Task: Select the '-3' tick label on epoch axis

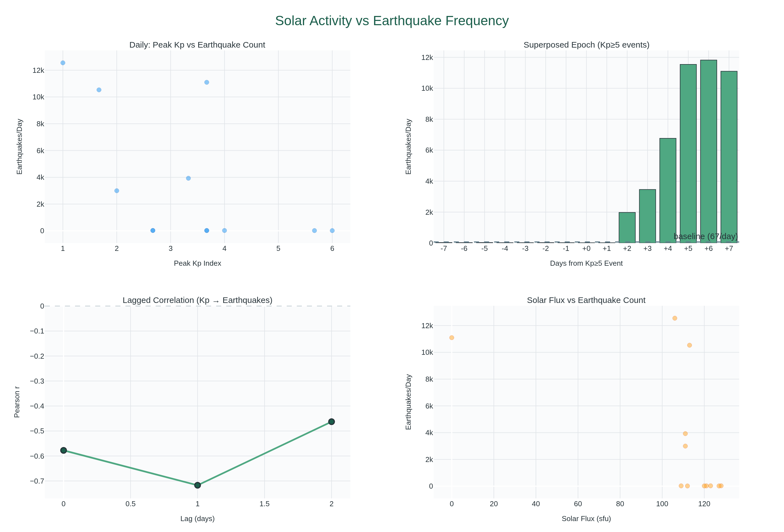Action: pos(525,249)
